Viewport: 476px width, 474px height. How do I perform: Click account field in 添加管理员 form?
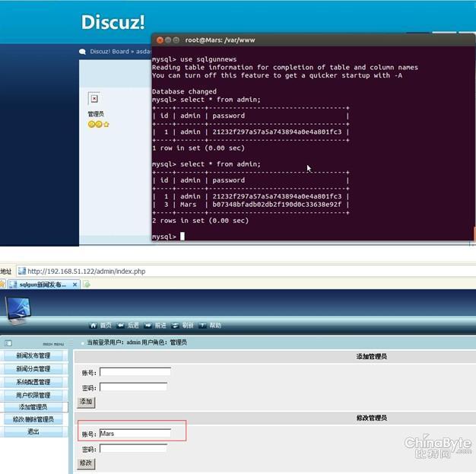tap(135, 372)
